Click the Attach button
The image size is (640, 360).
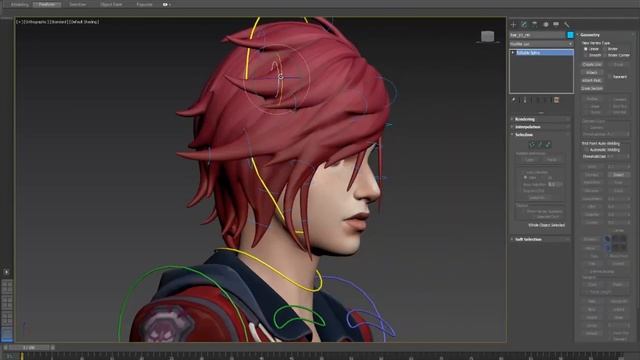click(x=592, y=72)
